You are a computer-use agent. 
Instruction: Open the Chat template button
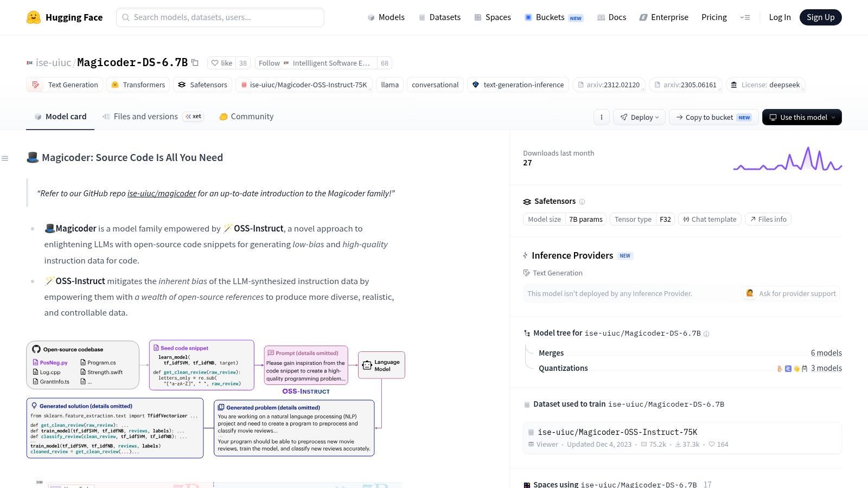pyautogui.click(x=710, y=219)
